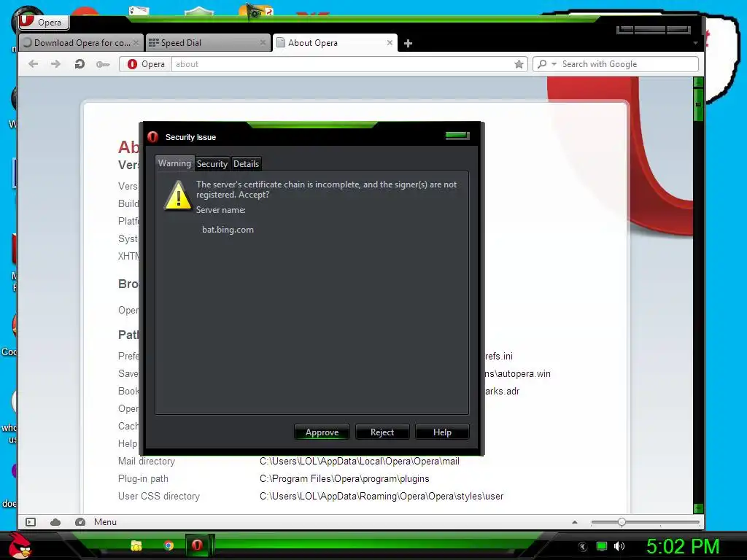Open the Opera main menu button
Viewport: 747px width, 560px height.
pyautogui.click(x=44, y=22)
